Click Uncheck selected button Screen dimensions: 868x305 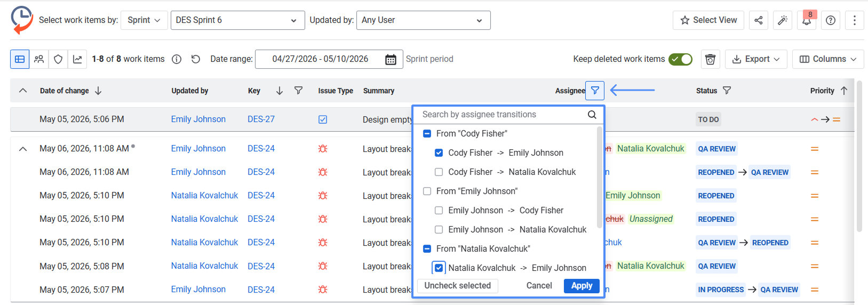(458, 286)
